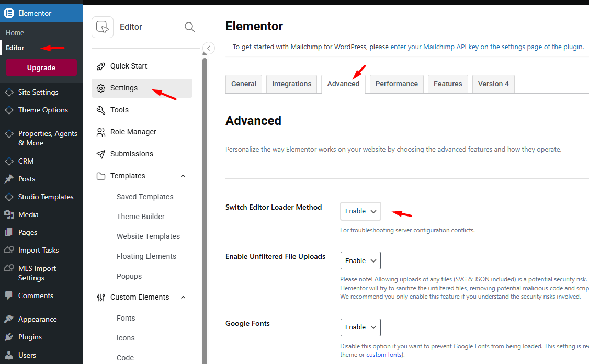Click the Comments bubble icon in sidebar
589x364 pixels.
(x=9, y=296)
